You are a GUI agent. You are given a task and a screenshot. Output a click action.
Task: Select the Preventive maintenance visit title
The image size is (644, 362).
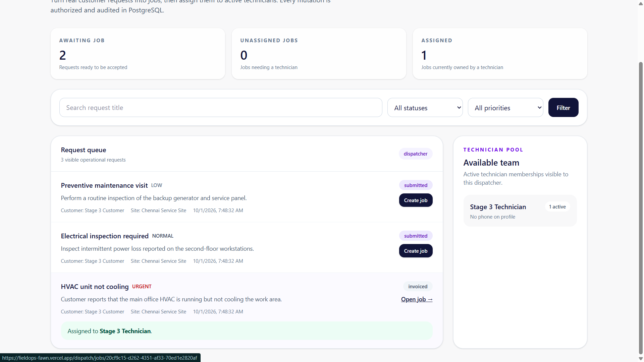104,185
